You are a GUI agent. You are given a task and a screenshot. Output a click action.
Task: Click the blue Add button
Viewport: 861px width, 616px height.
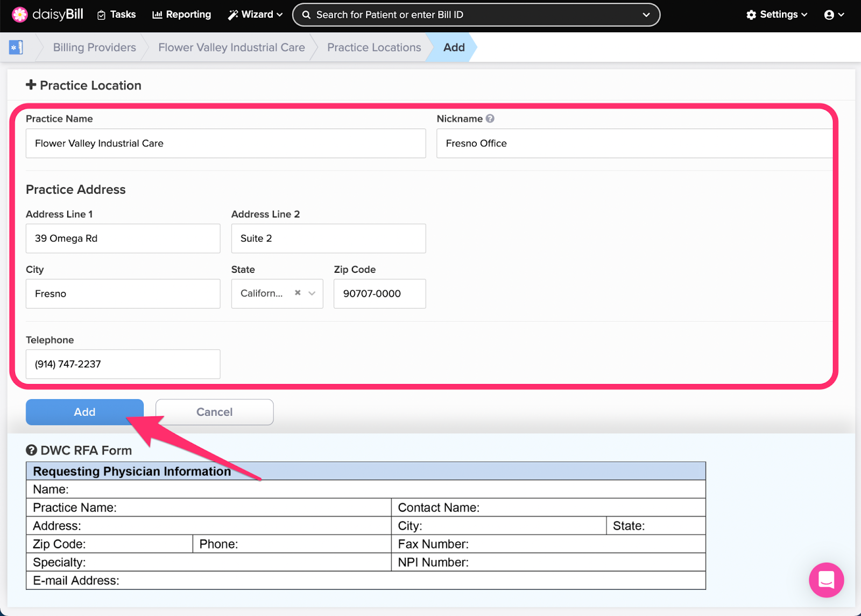(84, 412)
